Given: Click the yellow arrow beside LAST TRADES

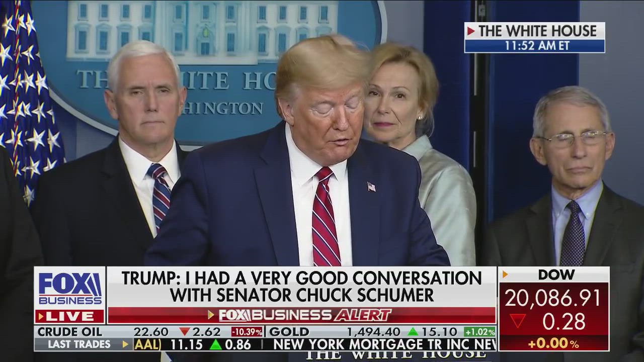Looking at the screenshot, I should point(126,344).
